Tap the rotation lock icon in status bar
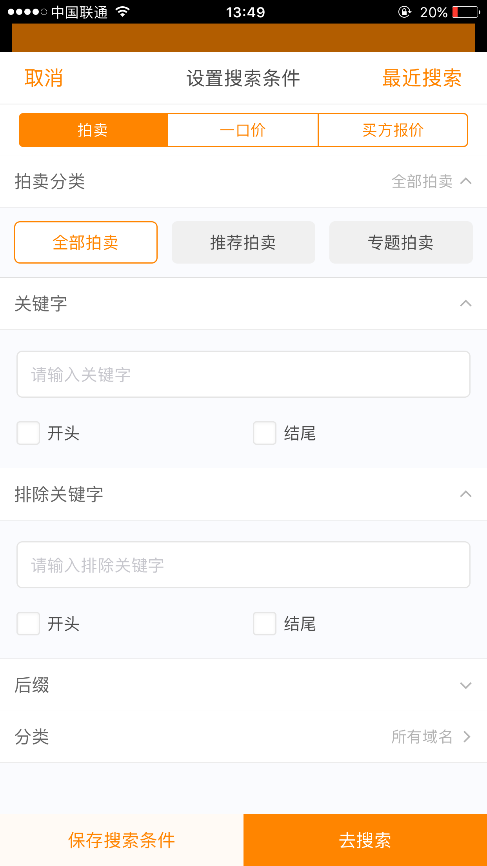 (x=405, y=12)
